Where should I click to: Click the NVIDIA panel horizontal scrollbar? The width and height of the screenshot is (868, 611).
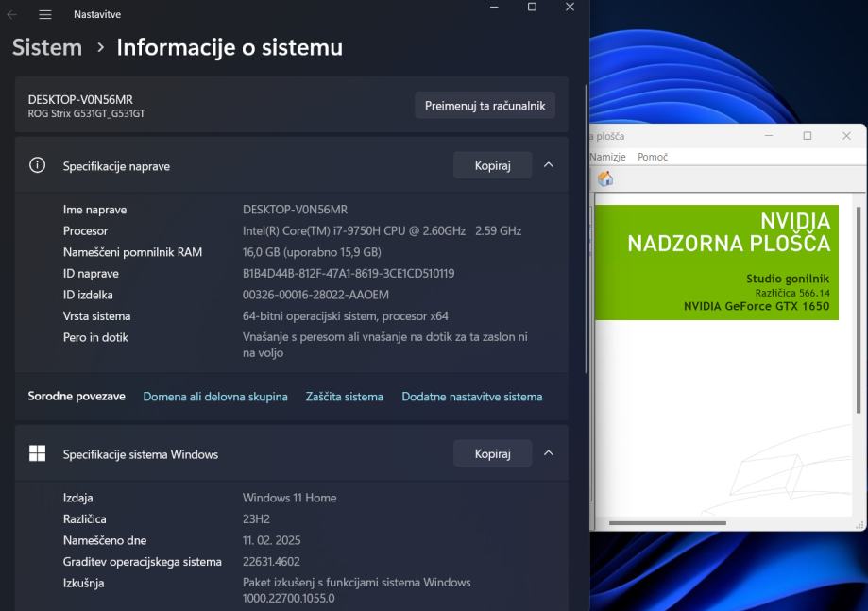click(x=668, y=522)
